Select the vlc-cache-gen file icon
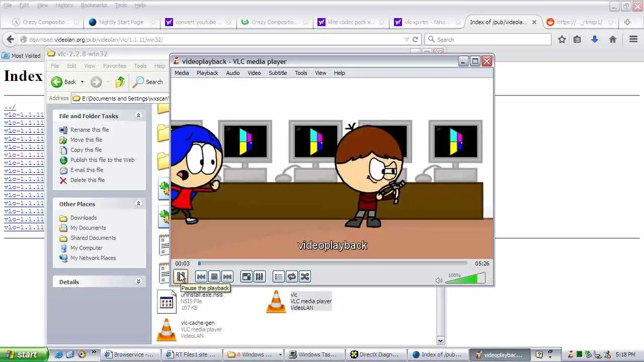The height and width of the screenshot is (362, 644). point(167,329)
